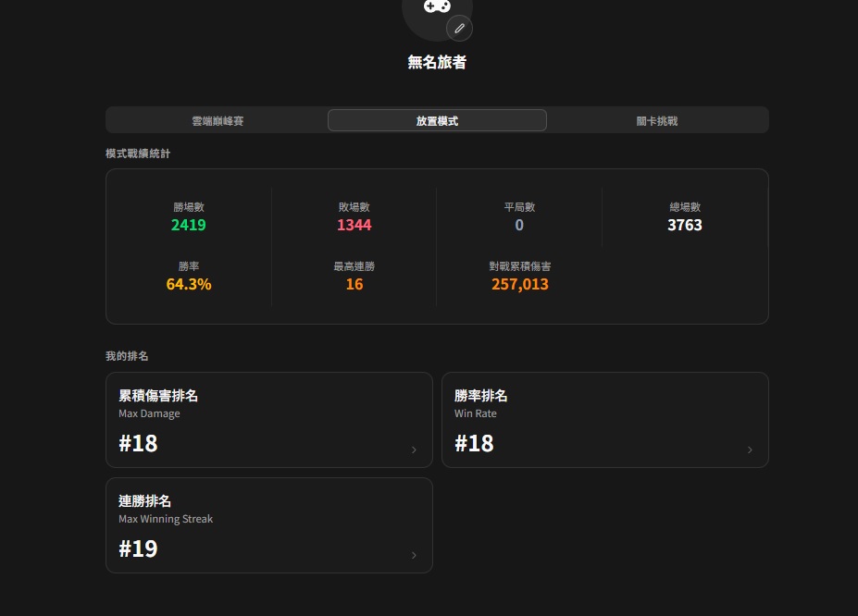Image resolution: width=858 pixels, height=616 pixels.
Task: Click the 最高連勝 value 16
Action: coord(354,284)
